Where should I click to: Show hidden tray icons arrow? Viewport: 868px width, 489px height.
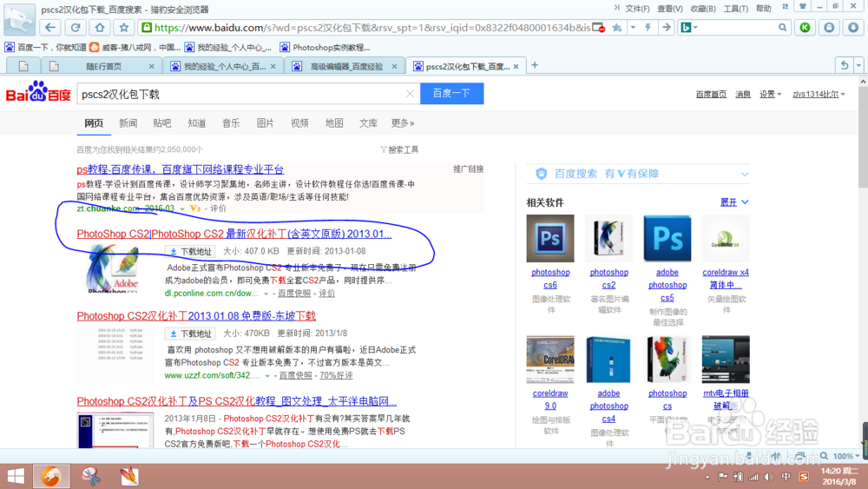pyautogui.click(x=707, y=477)
